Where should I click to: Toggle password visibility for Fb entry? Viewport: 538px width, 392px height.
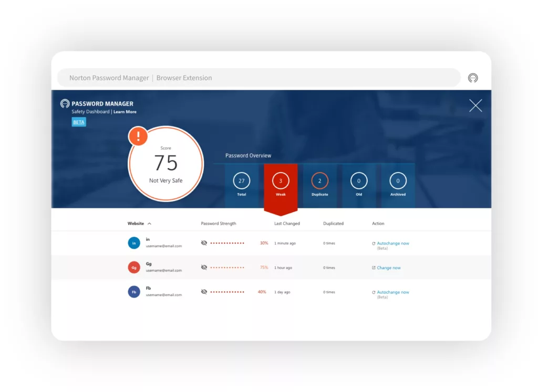click(204, 292)
